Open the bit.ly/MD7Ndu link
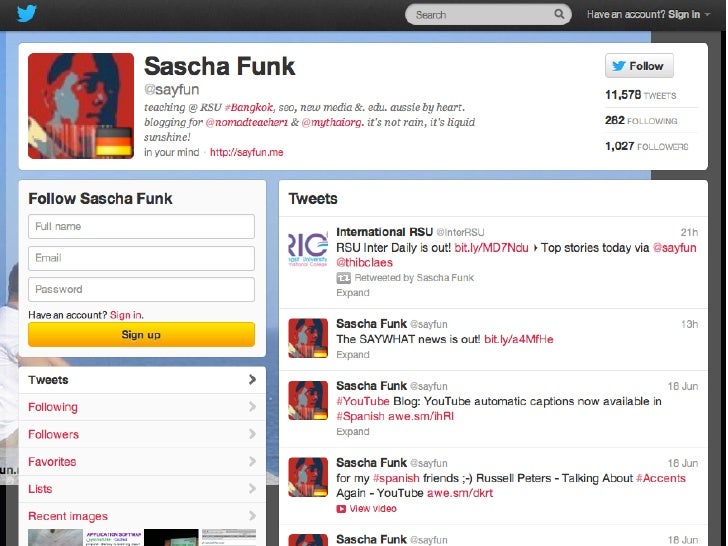Screen dimensions: 728x546 click(491, 247)
